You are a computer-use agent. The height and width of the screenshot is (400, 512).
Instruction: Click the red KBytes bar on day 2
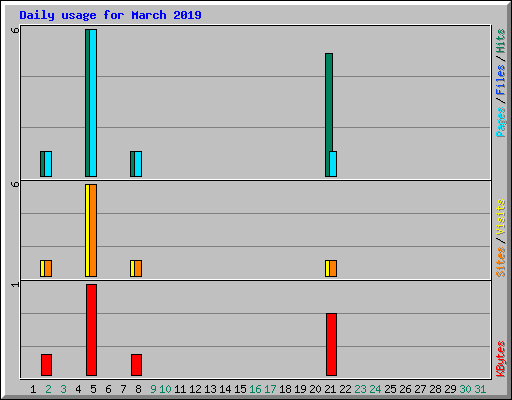(46, 365)
